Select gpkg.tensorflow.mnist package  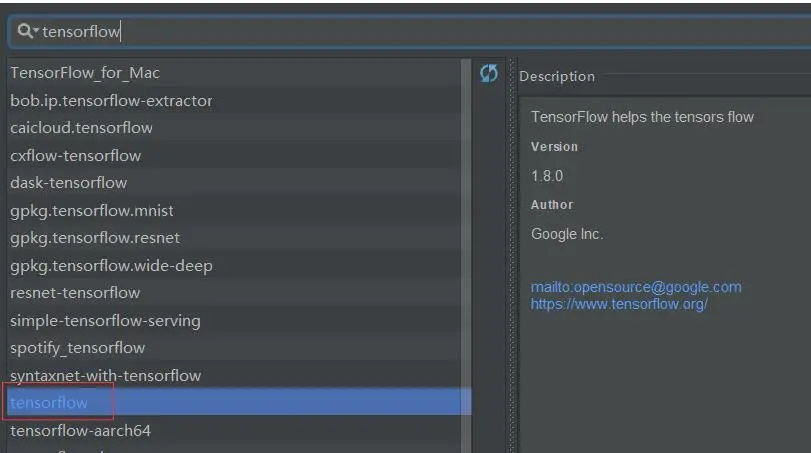pos(234,210)
